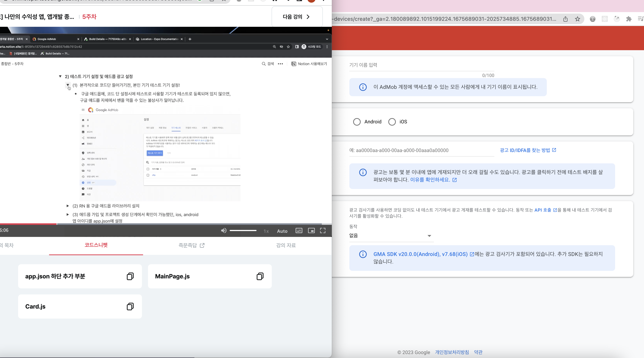Click the bookmark star in video address bar
This screenshot has height=358, width=644.
pos(288,47)
